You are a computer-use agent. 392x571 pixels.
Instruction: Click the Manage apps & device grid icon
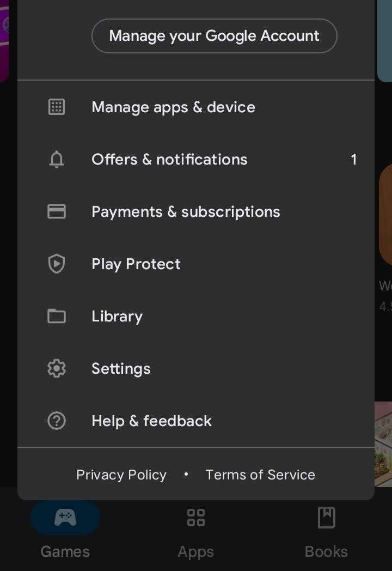click(x=57, y=107)
